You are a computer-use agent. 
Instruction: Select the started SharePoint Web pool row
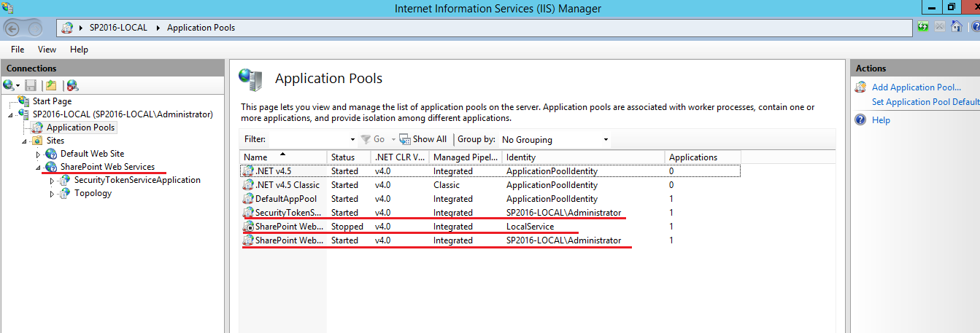coord(490,240)
